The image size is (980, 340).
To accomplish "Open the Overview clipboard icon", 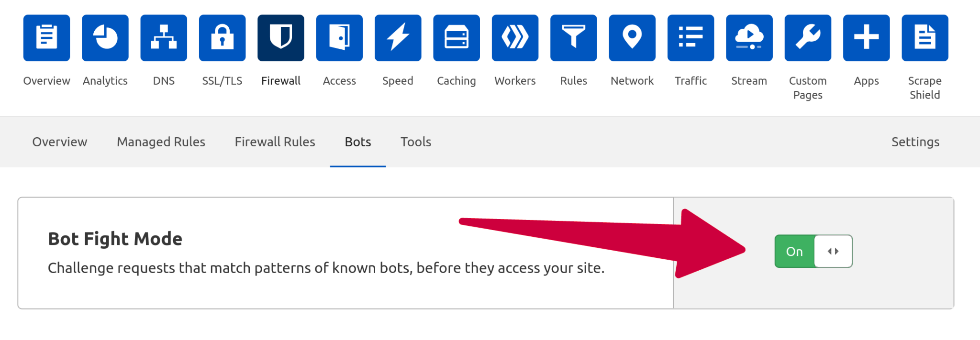I will click(x=46, y=38).
